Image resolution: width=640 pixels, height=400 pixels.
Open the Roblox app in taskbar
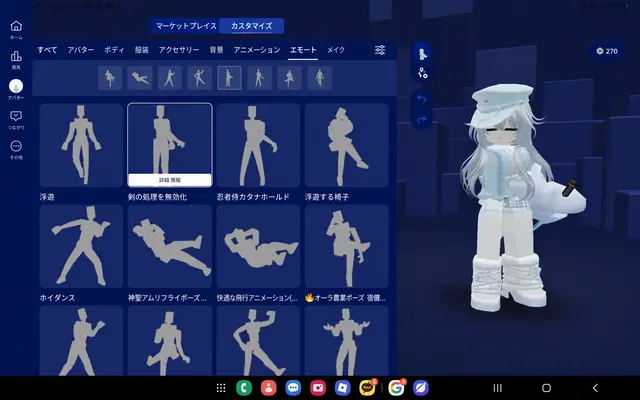(x=342, y=388)
